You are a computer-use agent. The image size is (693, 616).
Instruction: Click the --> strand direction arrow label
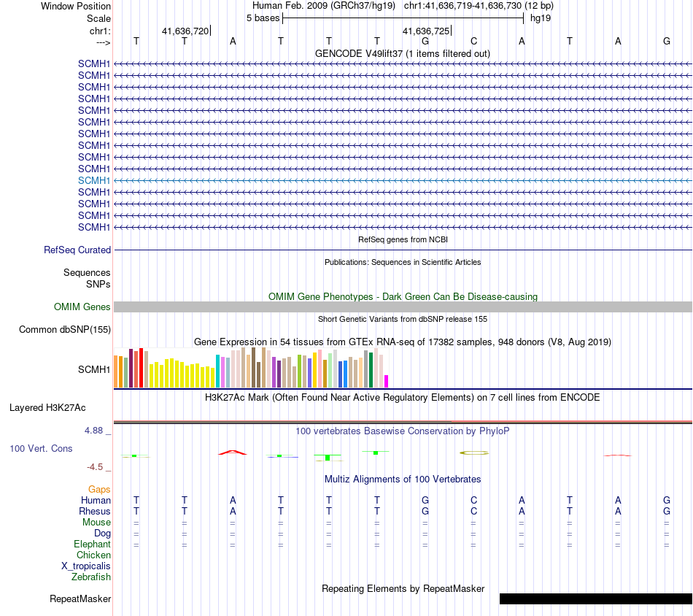(x=104, y=42)
